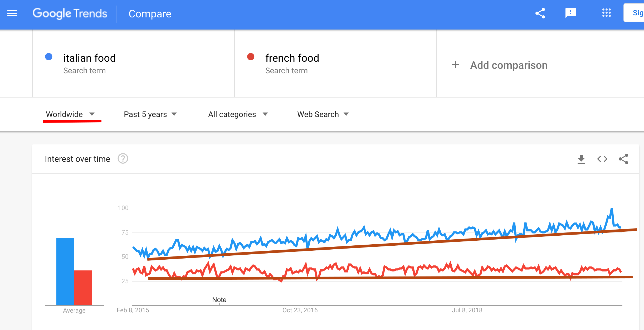The height and width of the screenshot is (330, 644).
Task: Download the Interest over time data
Action: [581, 159]
